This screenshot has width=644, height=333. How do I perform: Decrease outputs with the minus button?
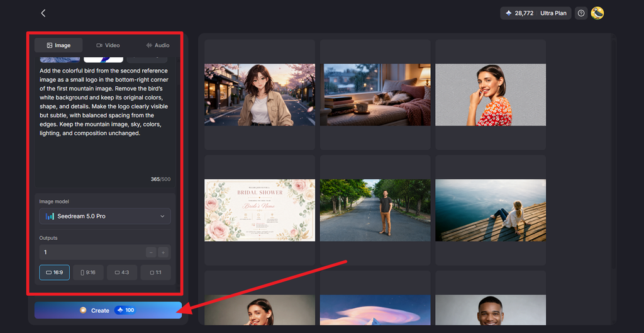[151, 252]
